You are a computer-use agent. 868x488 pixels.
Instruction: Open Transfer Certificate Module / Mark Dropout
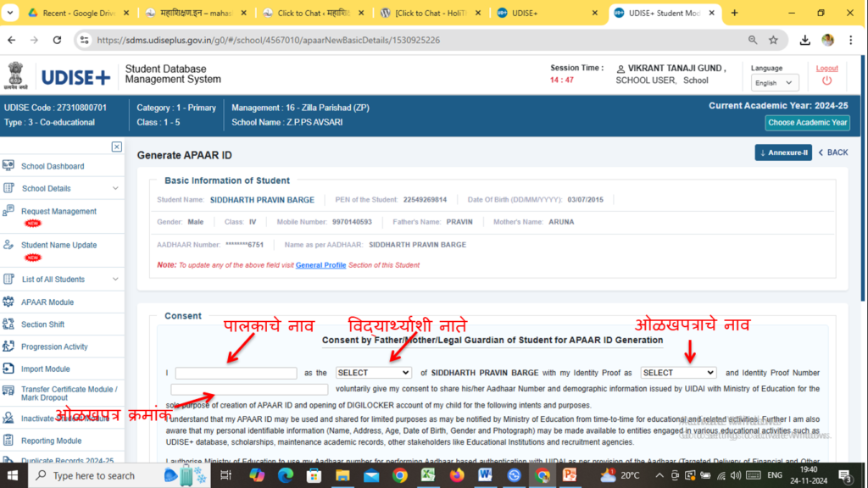tap(70, 393)
